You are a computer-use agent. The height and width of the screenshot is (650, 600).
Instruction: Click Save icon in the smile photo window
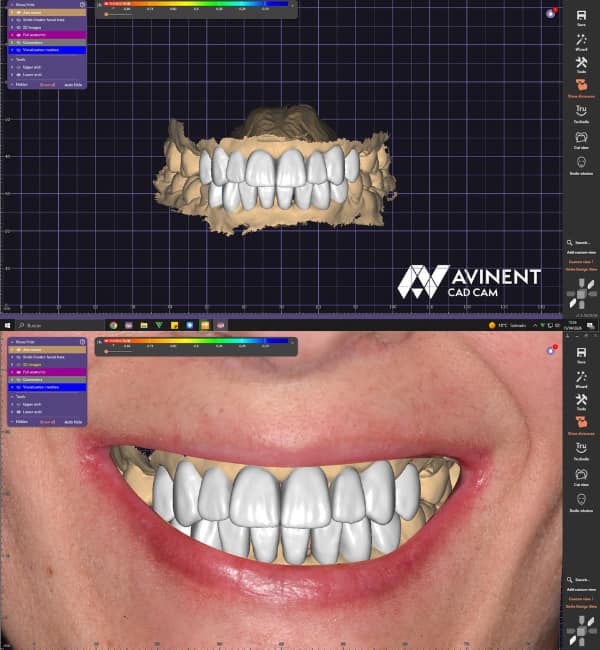(x=581, y=353)
